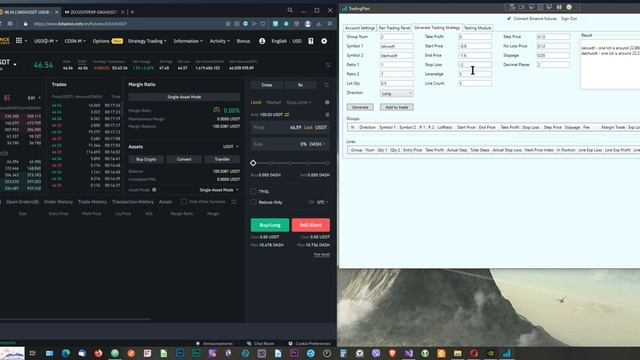Open Microsoft Edge from the taskbar
Screen dimensions: 640x360
65,353
